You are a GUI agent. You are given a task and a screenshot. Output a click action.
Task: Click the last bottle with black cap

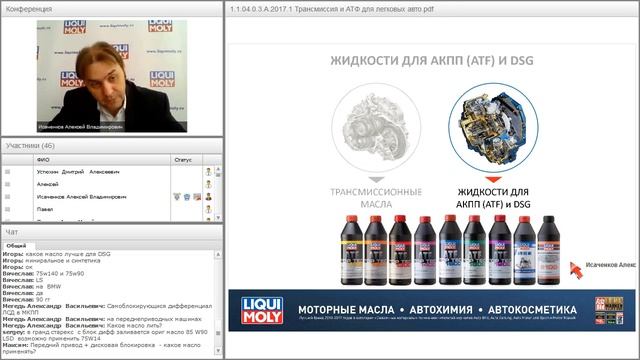click(549, 250)
